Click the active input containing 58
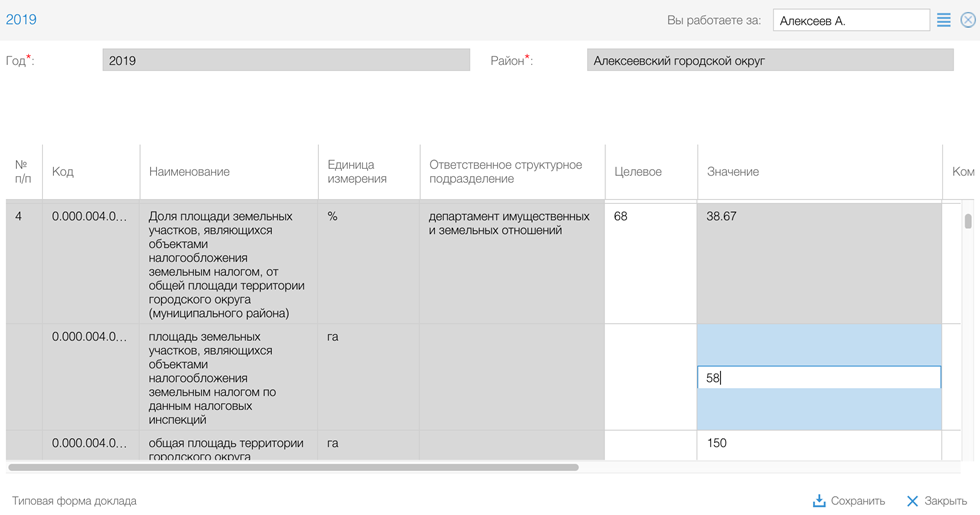Image resolution: width=980 pixels, height=515 pixels. coord(819,378)
